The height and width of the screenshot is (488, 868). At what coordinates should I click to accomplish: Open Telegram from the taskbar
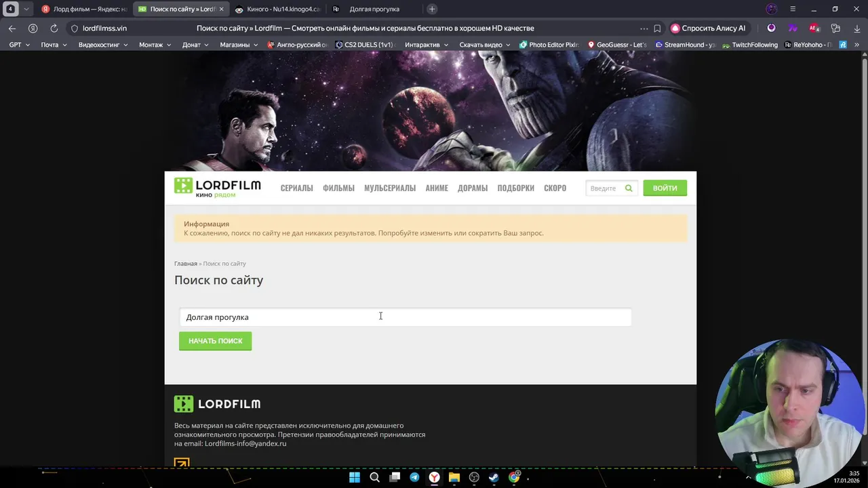414,477
